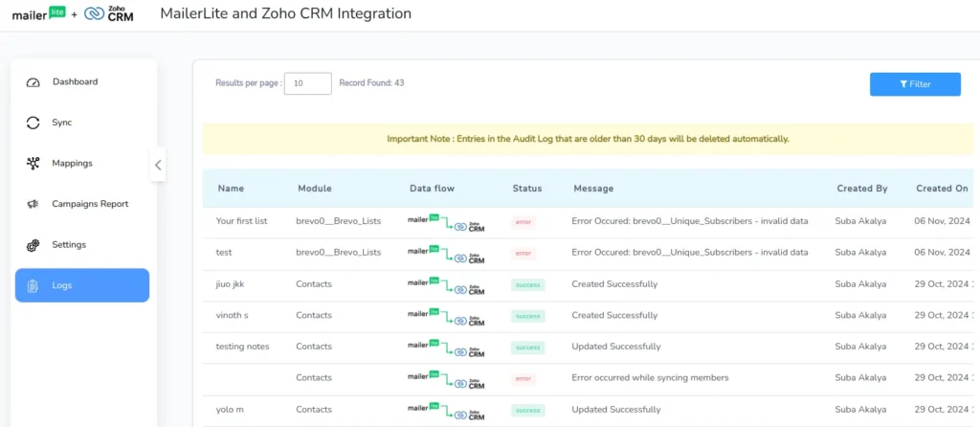Image resolution: width=980 pixels, height=427 pixels.
Task: Select the 'vinoth s' log entry name
Action: pos(235,315)
